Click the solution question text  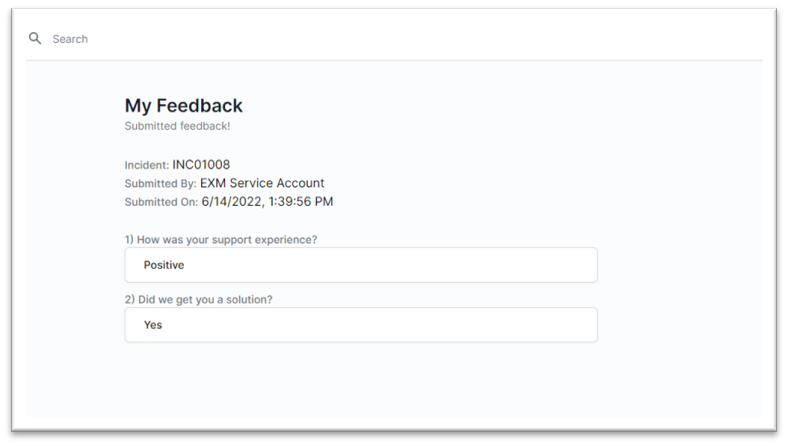pos(199,300)
